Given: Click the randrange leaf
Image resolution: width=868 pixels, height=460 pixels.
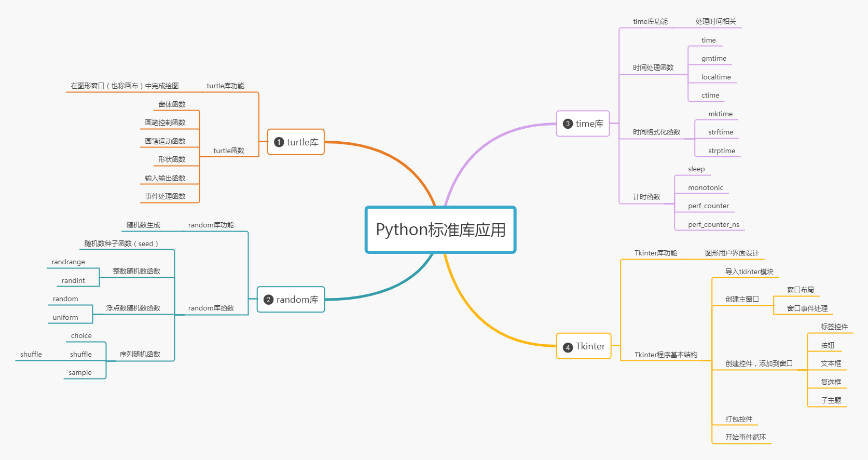Looking at the screenshot, I should 68,262.
